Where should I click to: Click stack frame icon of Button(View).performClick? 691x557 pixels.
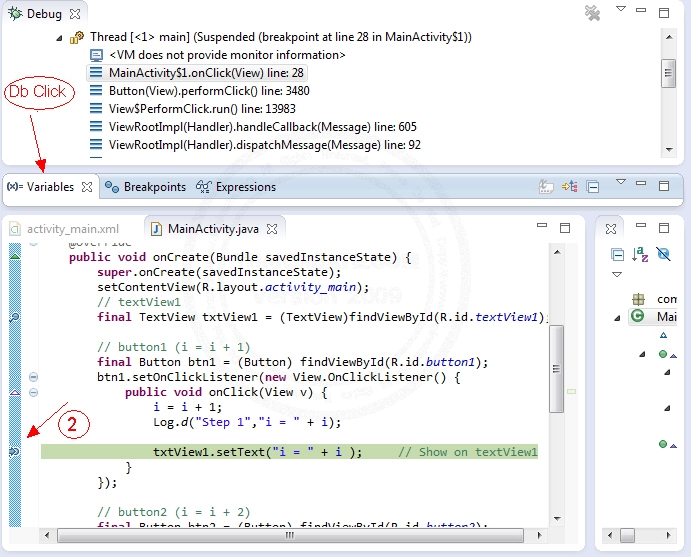click(96, 90)
